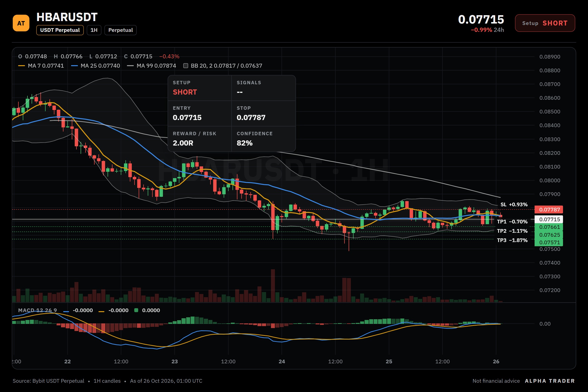This screenshot has height=392, width=588.
Task: Click the green 0.07625 target price label
Action: pos(549,235)
